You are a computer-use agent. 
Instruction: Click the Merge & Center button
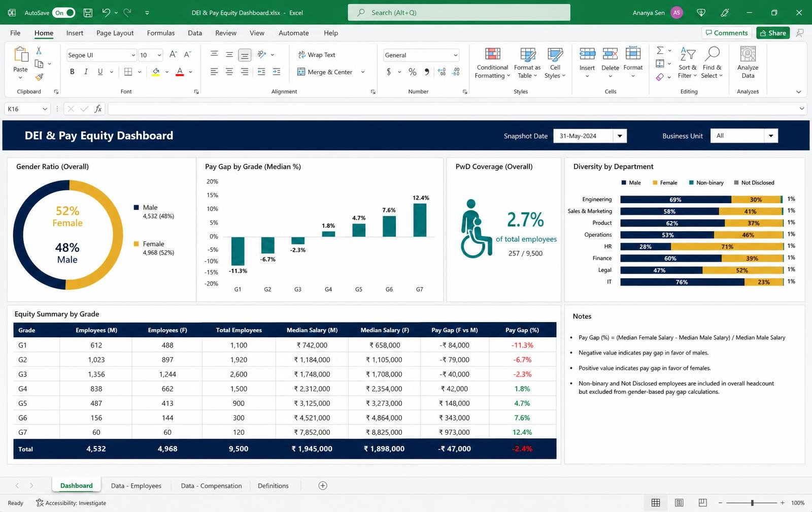325,72
